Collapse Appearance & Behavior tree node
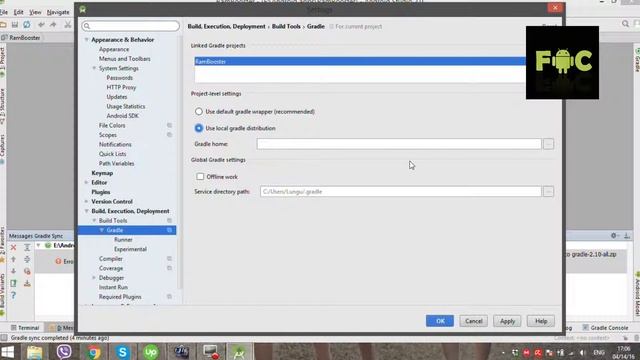This screenshot has width=640, height=360. click(x=87, y=40)
